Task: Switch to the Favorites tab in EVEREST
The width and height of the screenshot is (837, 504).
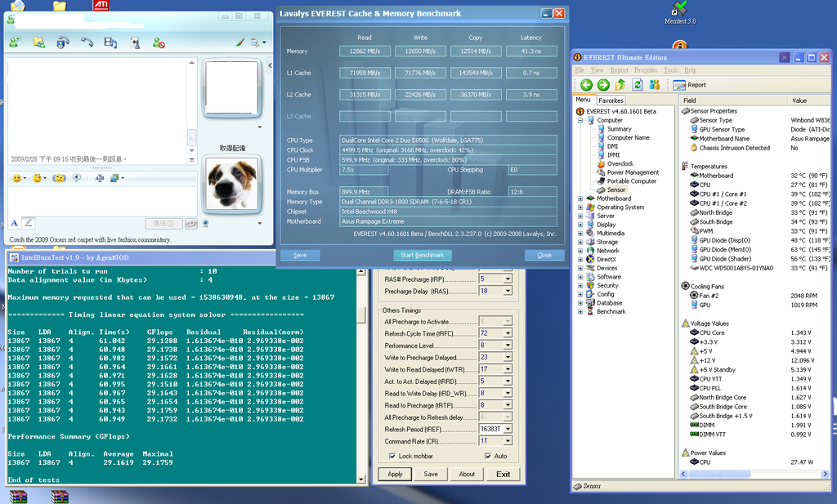Action: pyautogui.click(x=611, y=100)
